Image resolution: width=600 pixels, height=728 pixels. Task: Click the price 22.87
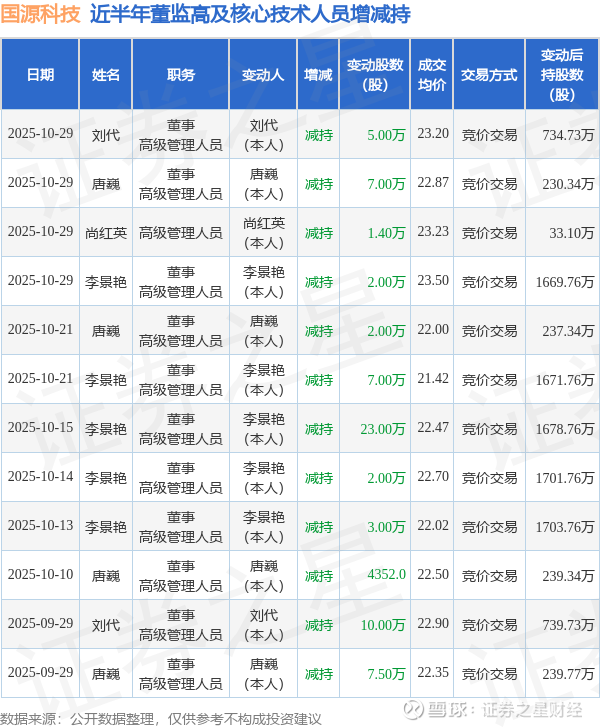pyautogui.click(x=433, y=182)
